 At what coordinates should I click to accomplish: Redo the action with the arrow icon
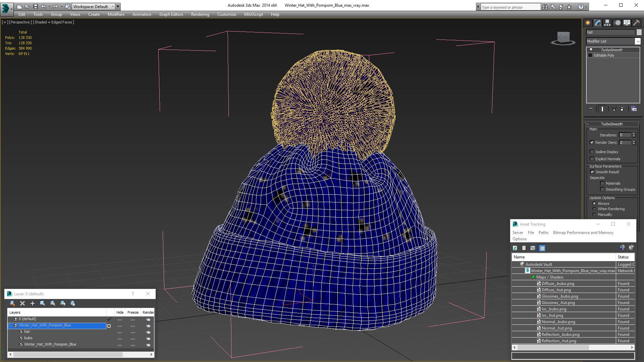[55, 6]
